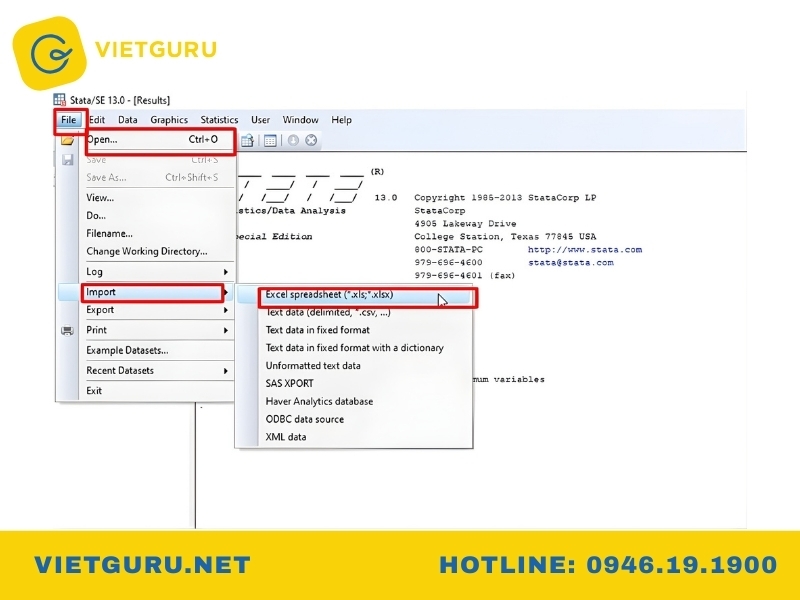The height and width of the screenshot is (600, 800).
Task: Click the '979-696-4601 (fax)' text
Action: 465,276
